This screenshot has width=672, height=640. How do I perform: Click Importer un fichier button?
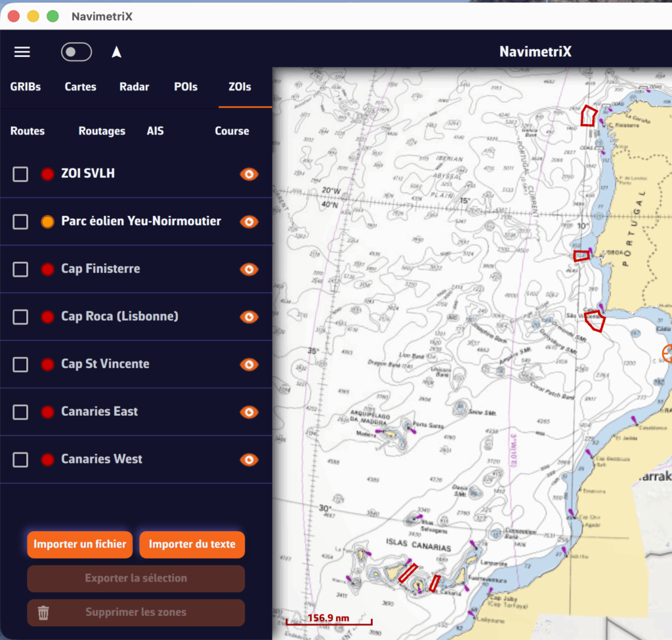click(x=80, y=544)
